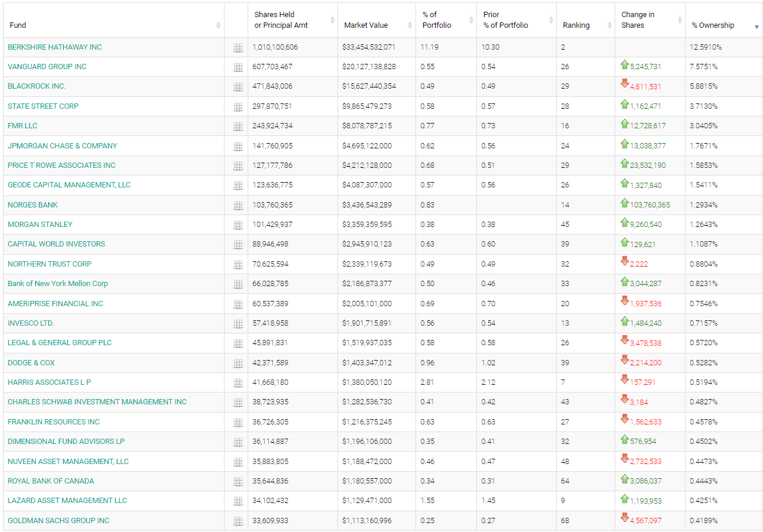This screenshot has width=763, height=532.
Task: Open grid icon for Dimensional Fund Advisors
Action: point(238,442)
